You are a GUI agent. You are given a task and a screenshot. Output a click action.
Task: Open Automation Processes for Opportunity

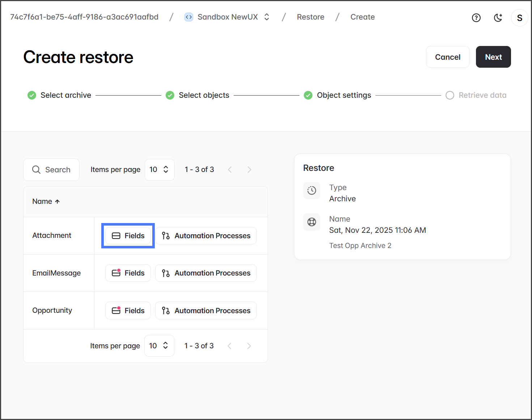(206, 311)
